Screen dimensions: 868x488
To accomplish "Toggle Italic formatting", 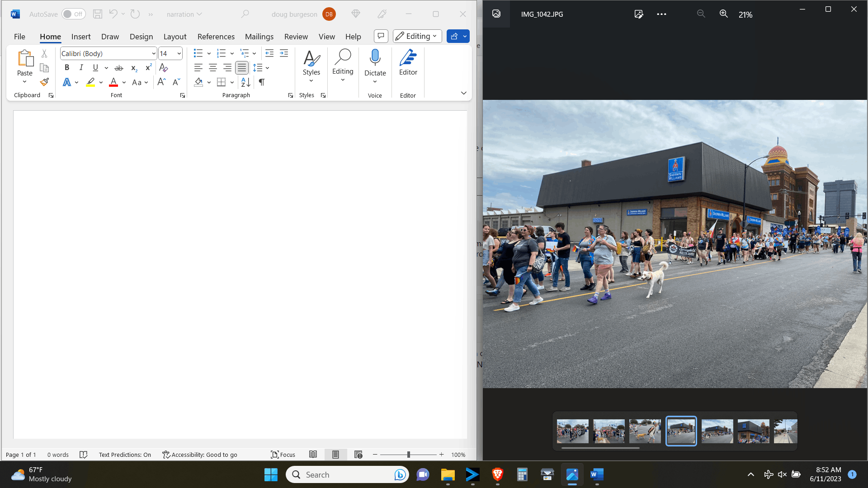I will [x=81, y=68].
